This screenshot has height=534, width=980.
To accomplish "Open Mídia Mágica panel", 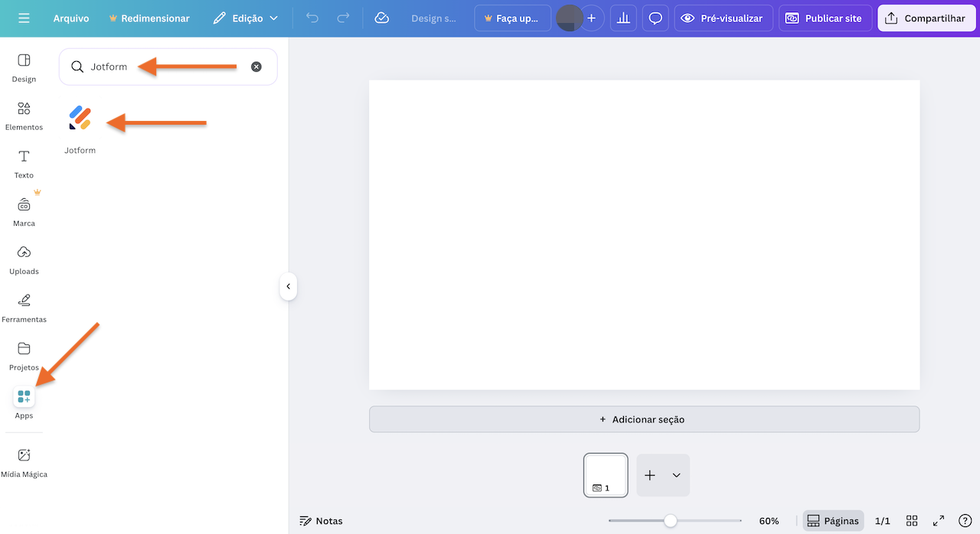I will tap(24, 461).
